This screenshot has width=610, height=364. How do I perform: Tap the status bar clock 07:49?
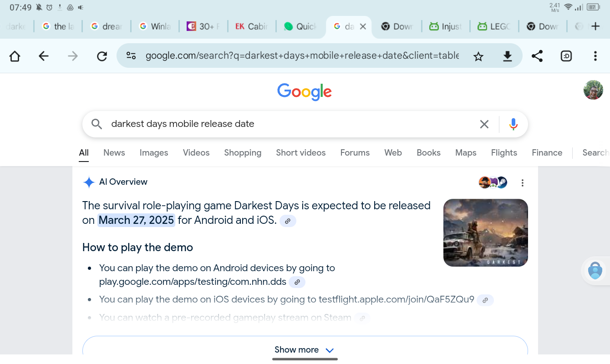click(x=20, y=7)
